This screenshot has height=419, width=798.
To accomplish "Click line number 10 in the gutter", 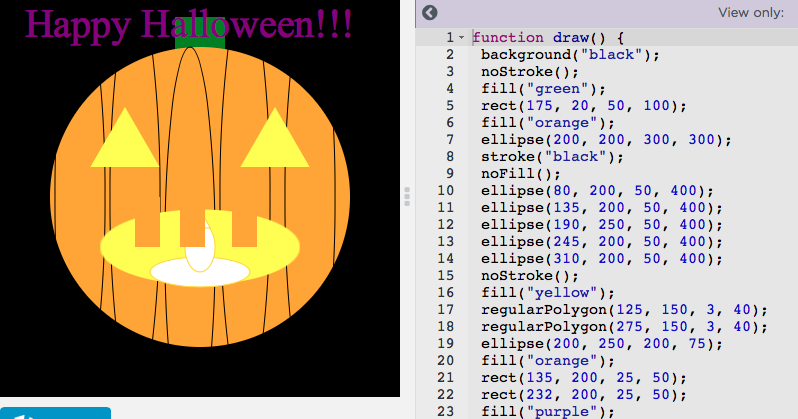I will (445, 191).
